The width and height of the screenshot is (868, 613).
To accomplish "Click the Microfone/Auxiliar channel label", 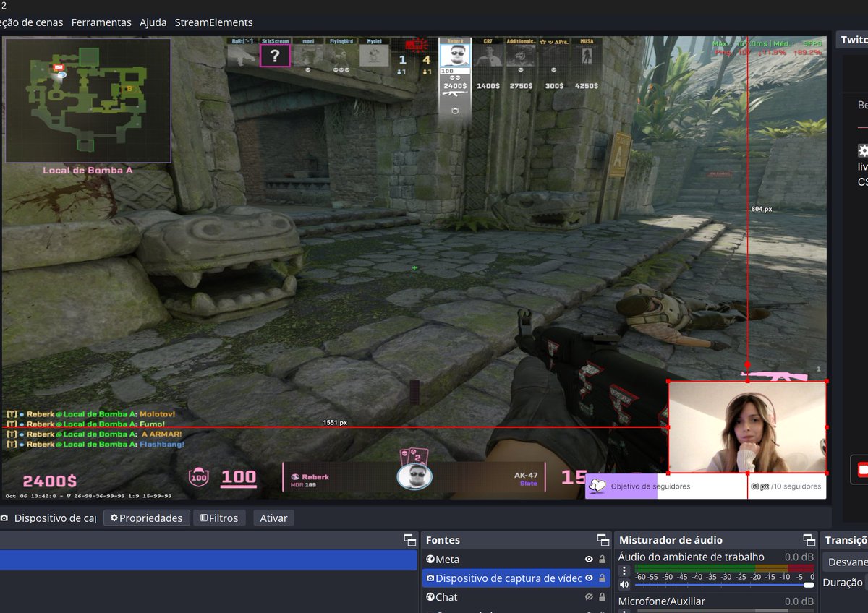I will 662,601.
